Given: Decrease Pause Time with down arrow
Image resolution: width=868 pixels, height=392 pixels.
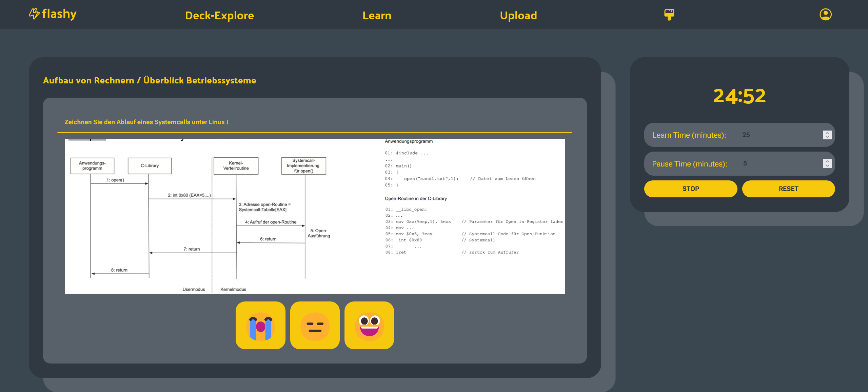Looking at the screenshot, I should click(827, 166).
